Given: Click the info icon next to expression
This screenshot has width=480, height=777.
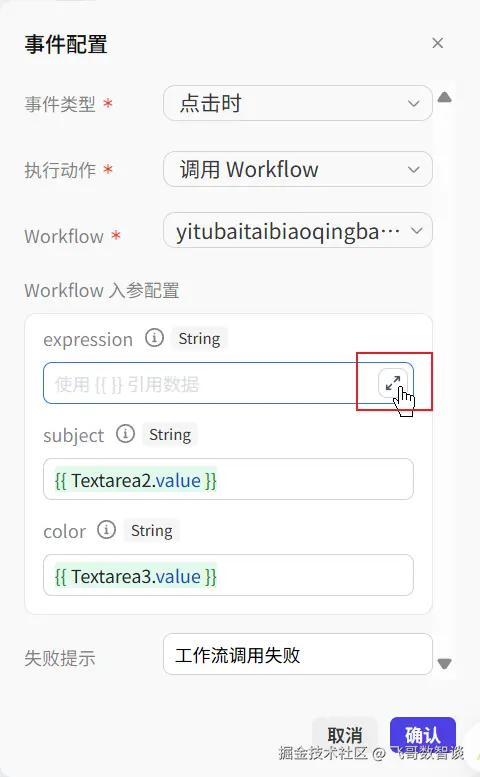Looking at the screenshot, I should pyautogui.click(x=154, y=338).
